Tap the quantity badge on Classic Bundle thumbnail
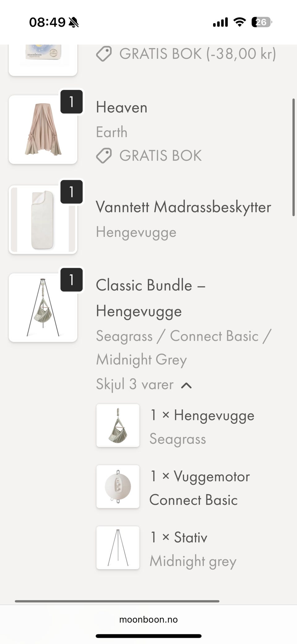The image size is (297, 644). 71,280
